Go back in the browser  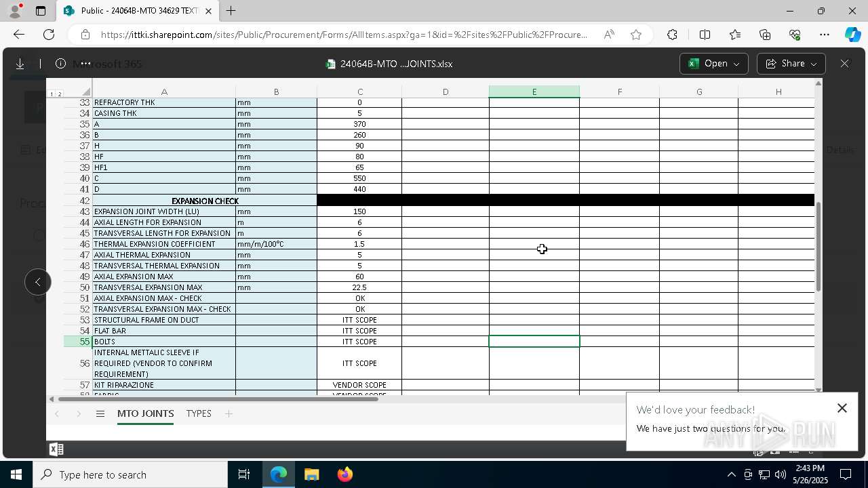19,35
